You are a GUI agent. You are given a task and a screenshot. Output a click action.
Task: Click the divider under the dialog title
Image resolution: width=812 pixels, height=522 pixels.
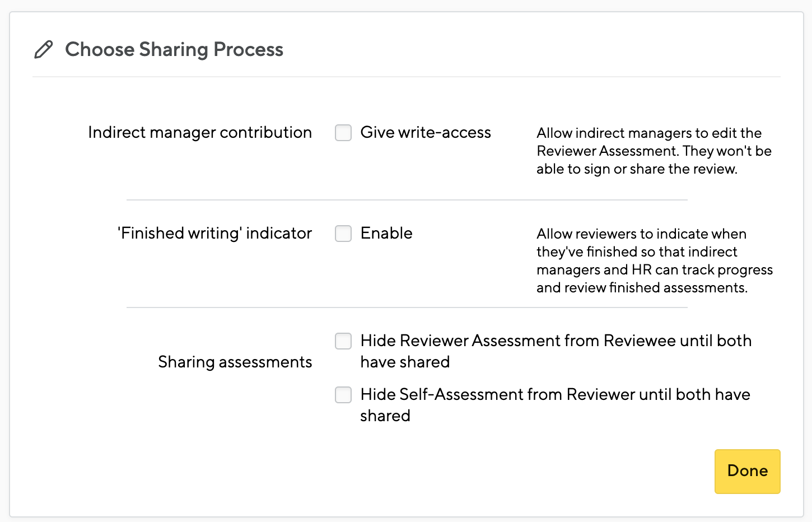(x=406, y=76)
